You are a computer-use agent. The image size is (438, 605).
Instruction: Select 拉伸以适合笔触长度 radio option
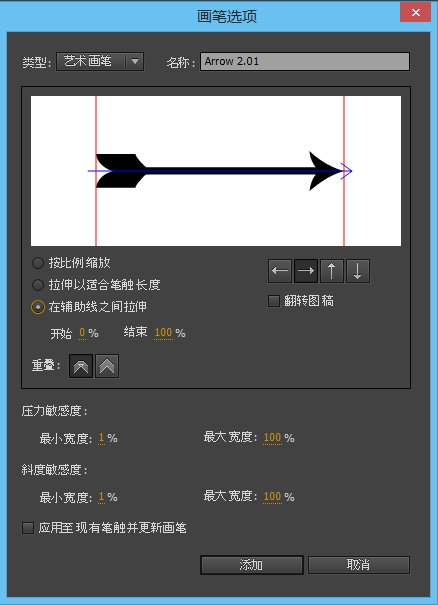click(38, 286)
